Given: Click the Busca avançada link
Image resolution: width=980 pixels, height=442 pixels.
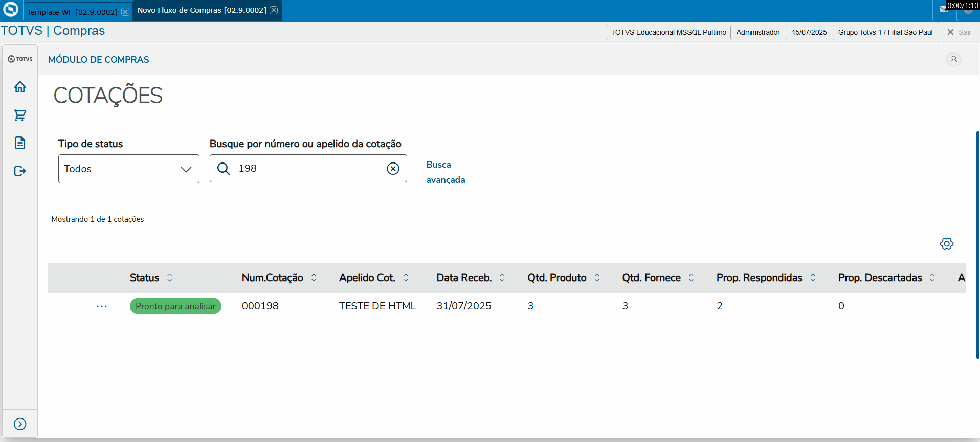Looking at the screenshot, I should [x=446, y=172].
